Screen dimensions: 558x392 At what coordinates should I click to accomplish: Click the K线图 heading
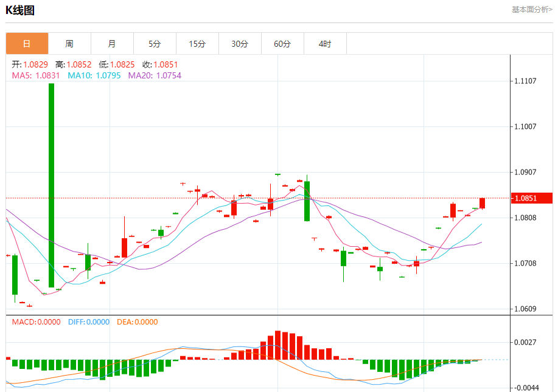20,10
